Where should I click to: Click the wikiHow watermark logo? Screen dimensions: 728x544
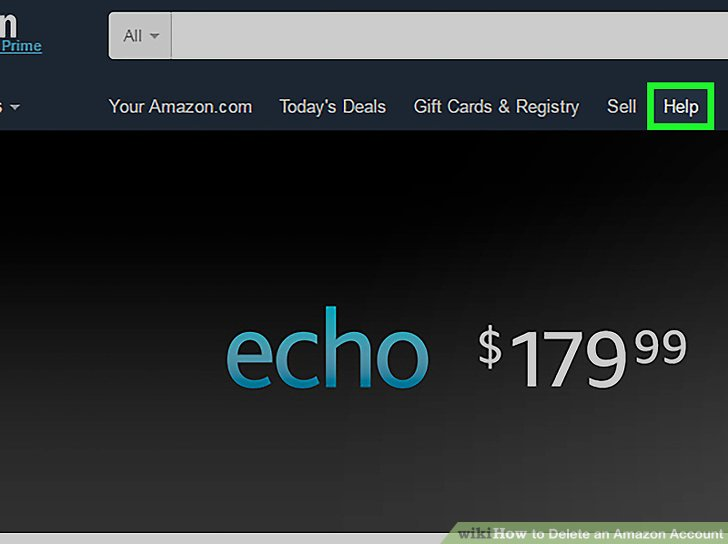(474, 533)
